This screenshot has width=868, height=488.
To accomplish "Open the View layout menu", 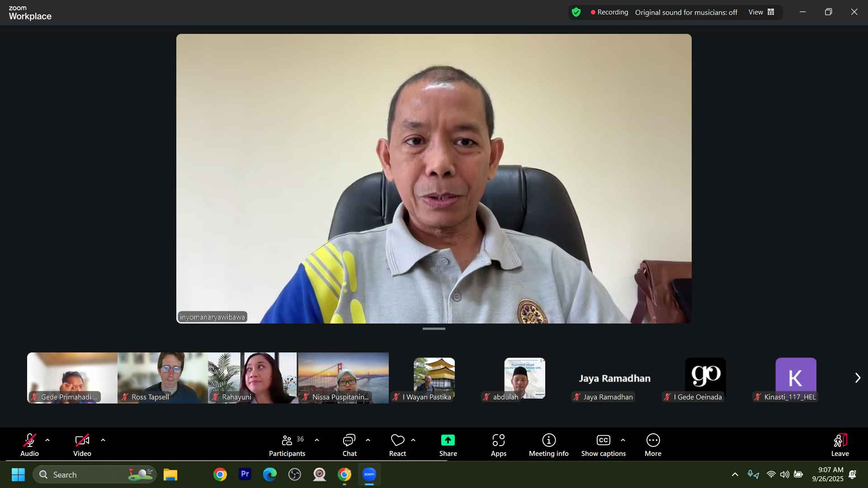I will (761, 12).
